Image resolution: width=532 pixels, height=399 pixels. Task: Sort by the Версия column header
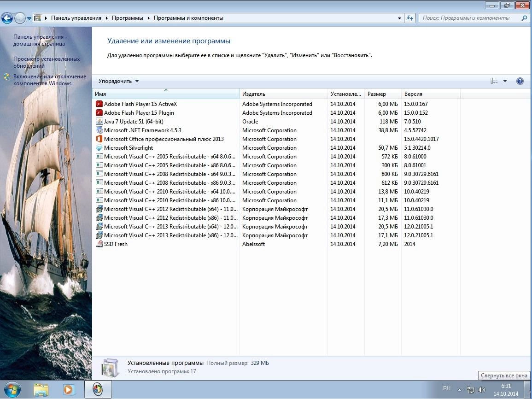point(431,94)
